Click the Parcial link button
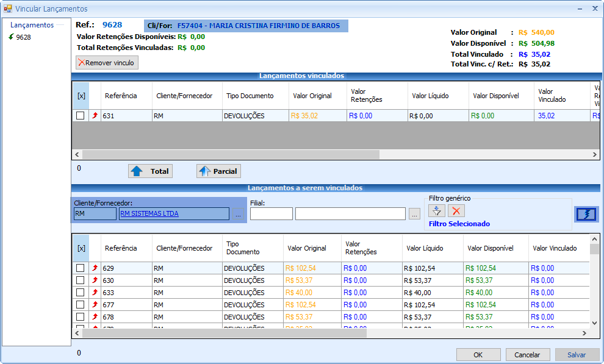This screenshot has width=604, height=364. (x=218, y=171)
